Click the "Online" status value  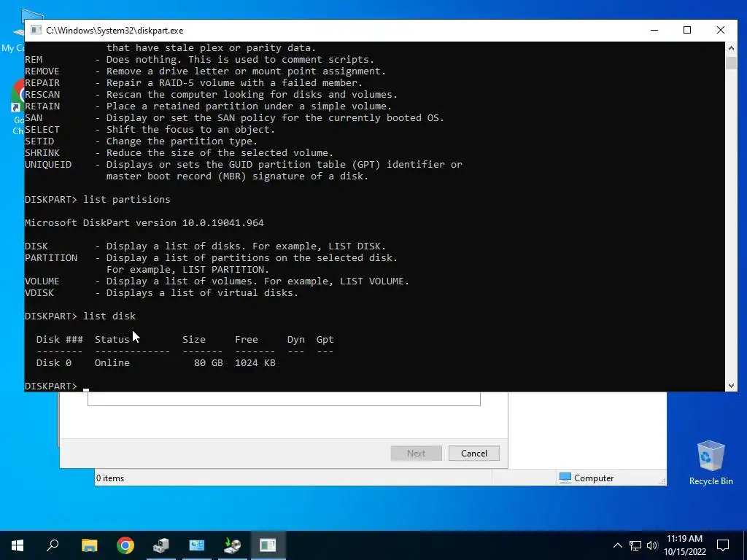click(x=112, y=362)
